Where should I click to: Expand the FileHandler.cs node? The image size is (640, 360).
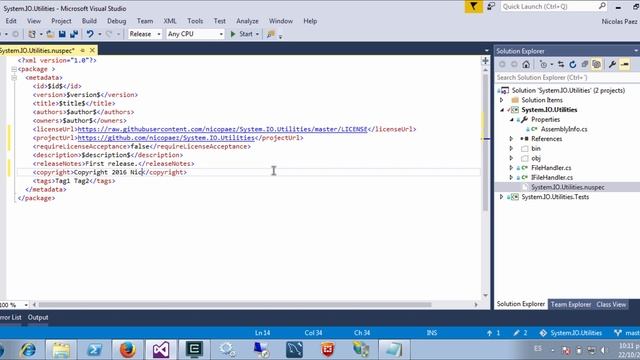point(511,168)
